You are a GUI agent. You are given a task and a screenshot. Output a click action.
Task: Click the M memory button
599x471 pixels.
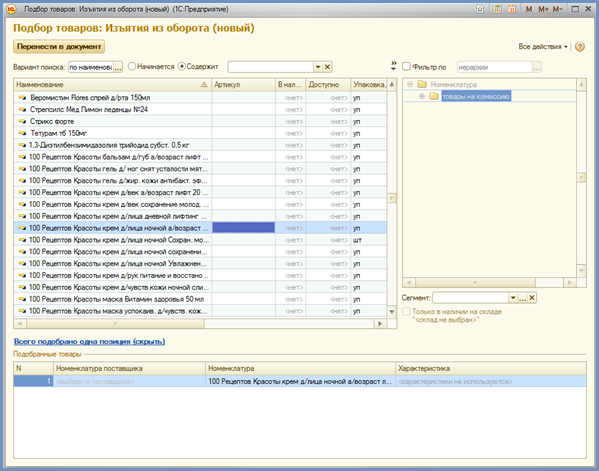(529, 9)
